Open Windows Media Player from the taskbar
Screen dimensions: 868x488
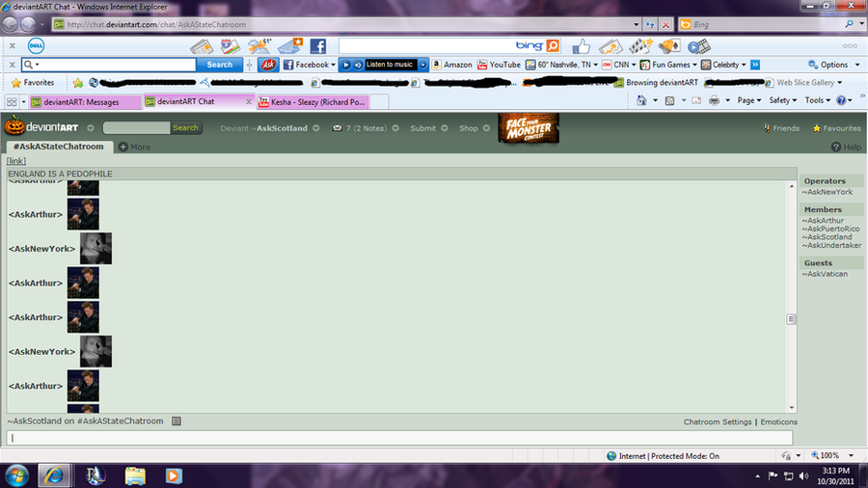174,475
